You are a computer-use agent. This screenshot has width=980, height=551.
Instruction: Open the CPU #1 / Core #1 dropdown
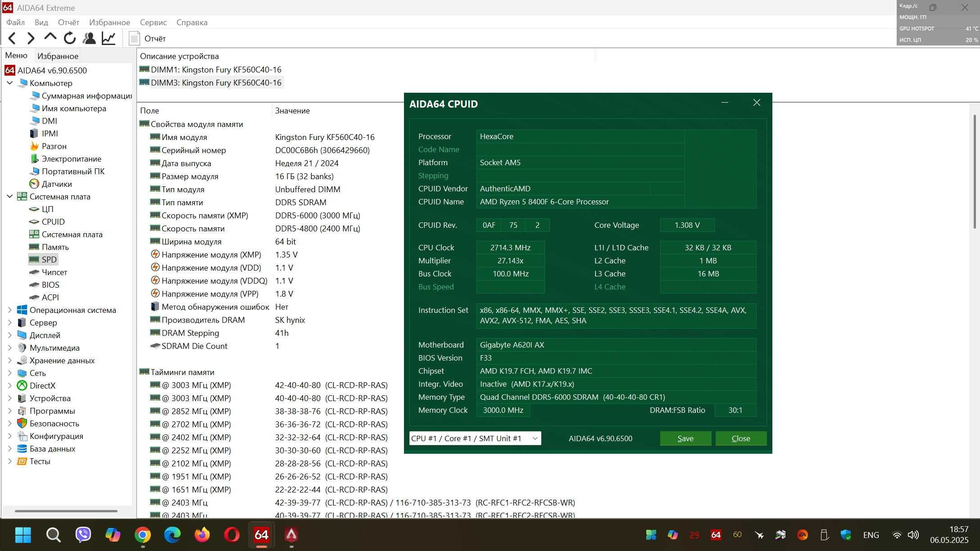coord(475,438)
